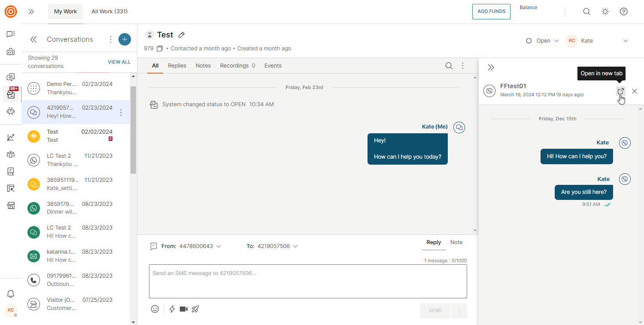Open the top bar search icon
This screenshot has width=644, height=325.
pyautogui.click(x=586, y=12)
